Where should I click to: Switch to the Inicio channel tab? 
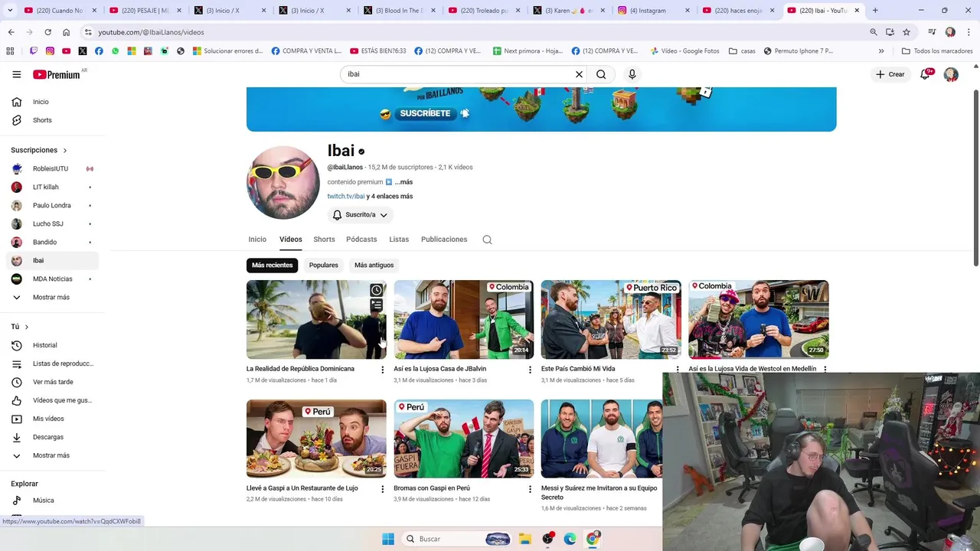pyautogui.click(x=257, y=240)
